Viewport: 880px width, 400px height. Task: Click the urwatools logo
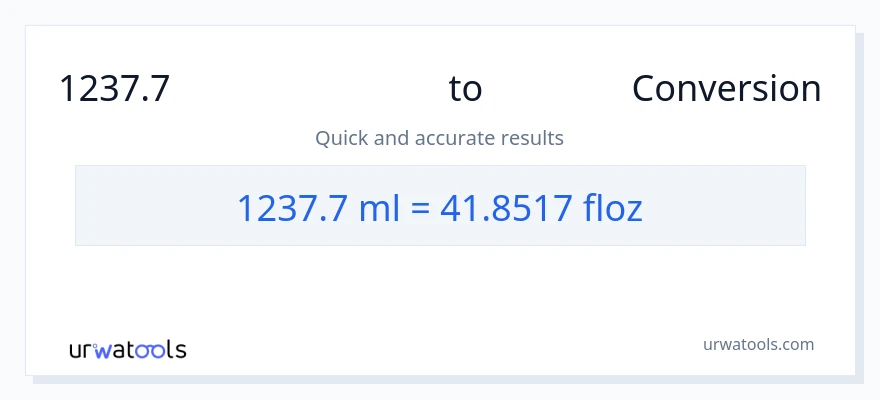[127, 349]
